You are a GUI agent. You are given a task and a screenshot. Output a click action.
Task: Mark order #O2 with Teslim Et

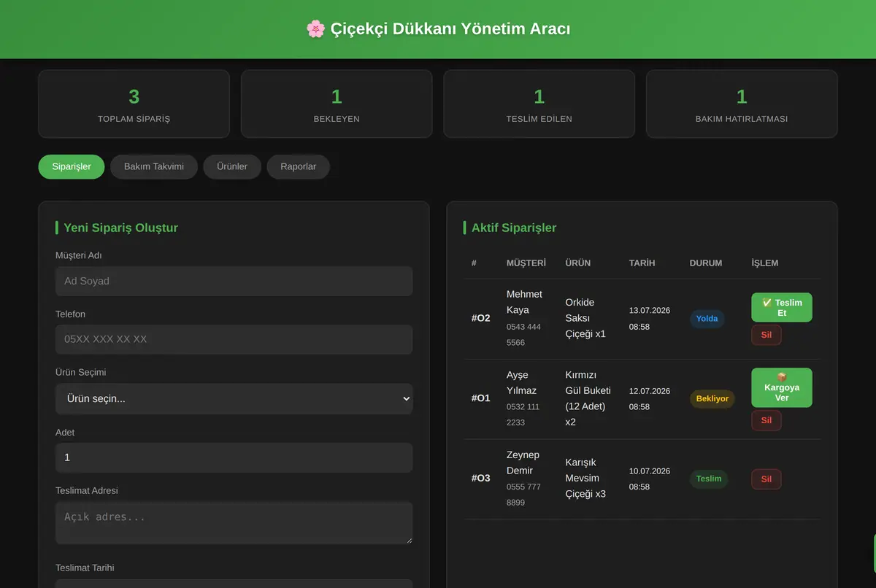tap(782, 307)
